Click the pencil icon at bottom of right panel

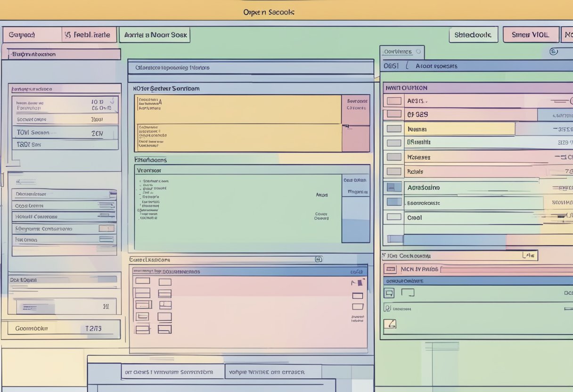(389, 324)
